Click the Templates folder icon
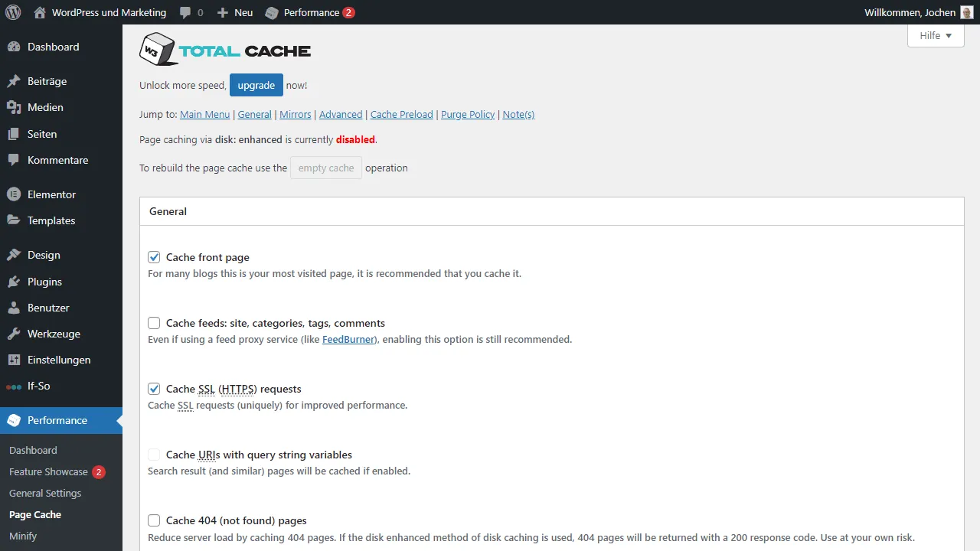Screen dimensions: 980x551 click(x=14, y=220)
